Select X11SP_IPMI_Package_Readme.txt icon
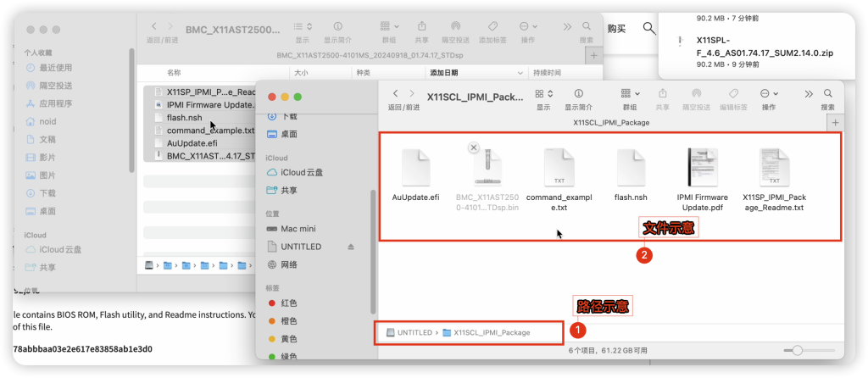868x378 pixels. click(774, 167)
